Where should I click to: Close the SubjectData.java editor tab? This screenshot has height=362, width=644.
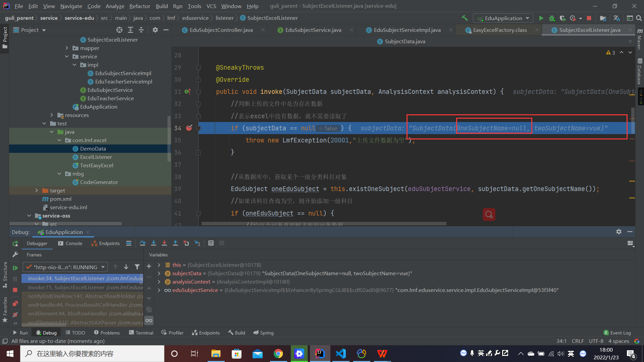pyautogui.click(x=630, y=42)
